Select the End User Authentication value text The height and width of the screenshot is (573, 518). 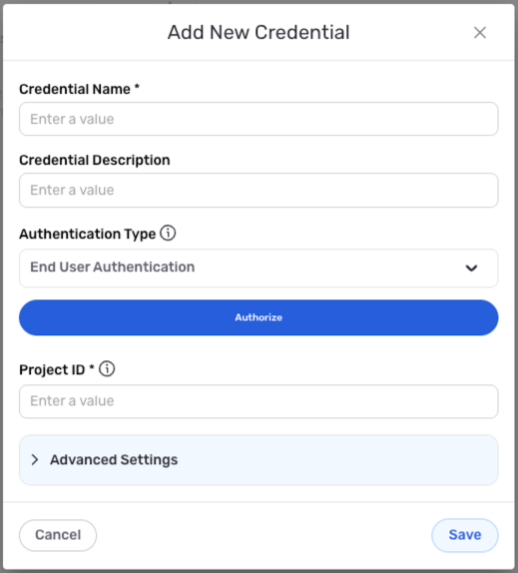point(112,267)
